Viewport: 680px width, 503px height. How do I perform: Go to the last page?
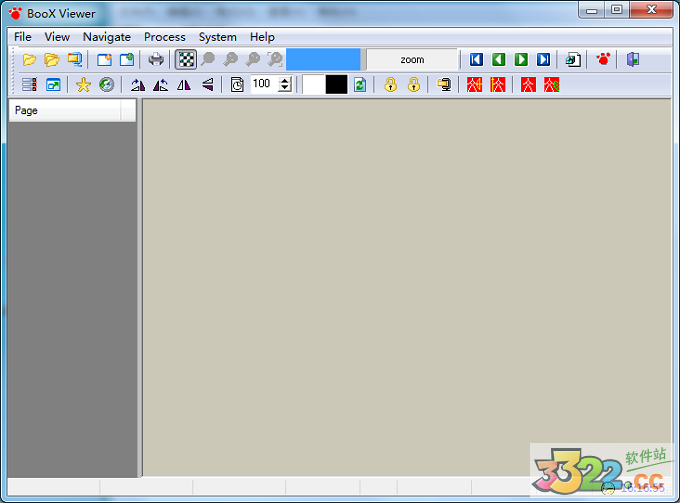[543, 59]
